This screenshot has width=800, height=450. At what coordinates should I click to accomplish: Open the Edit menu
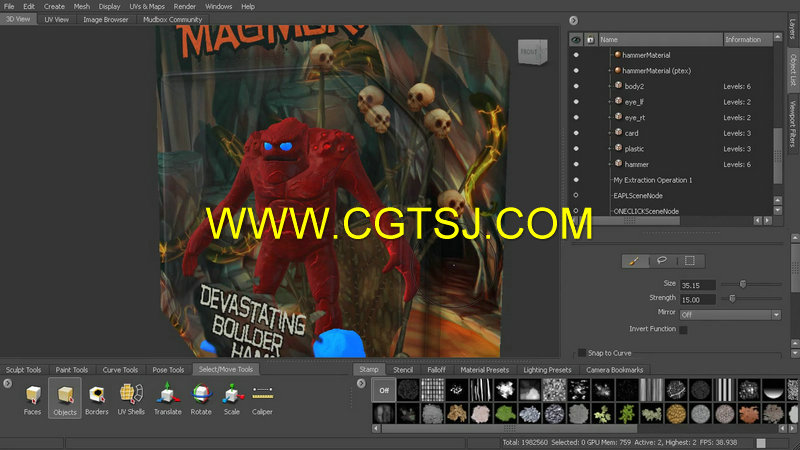point(29,7)
